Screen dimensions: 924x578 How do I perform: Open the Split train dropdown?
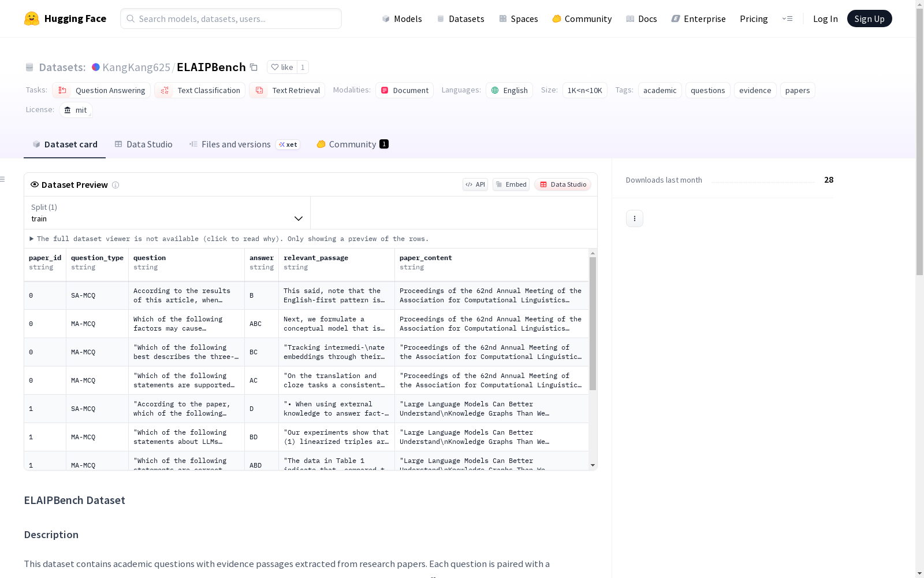coord(167,213)
